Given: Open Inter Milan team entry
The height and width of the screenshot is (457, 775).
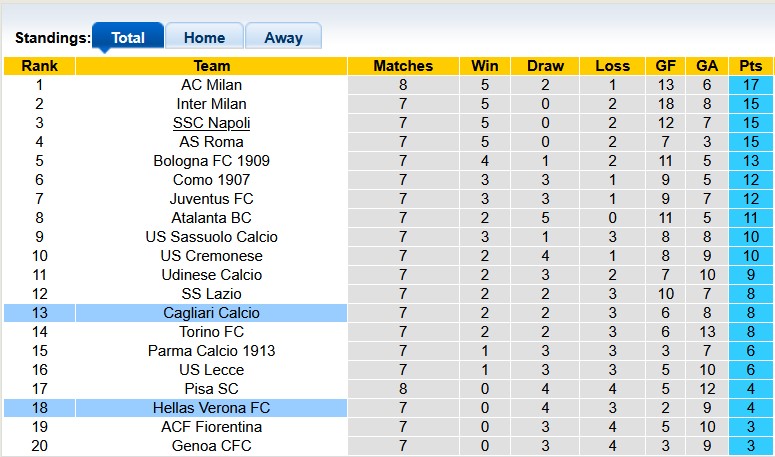Looking at the screenshot, I should (211, 104).
